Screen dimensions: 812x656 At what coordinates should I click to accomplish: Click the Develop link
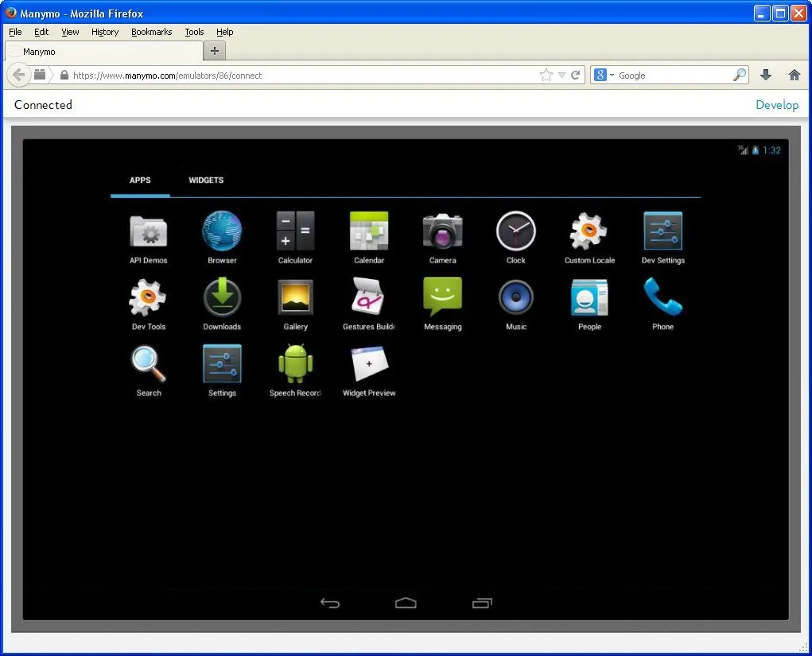777,105
